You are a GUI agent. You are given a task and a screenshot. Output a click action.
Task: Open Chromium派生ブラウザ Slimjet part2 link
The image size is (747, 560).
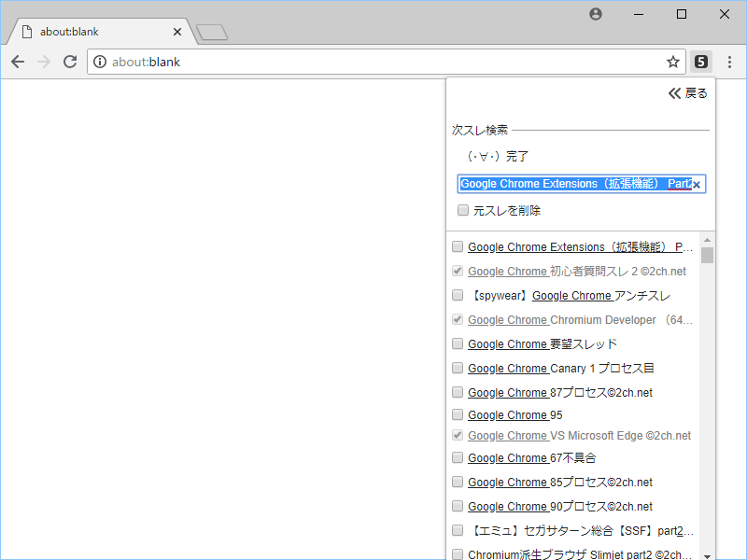pyautogui.click(x=580, y=554)
